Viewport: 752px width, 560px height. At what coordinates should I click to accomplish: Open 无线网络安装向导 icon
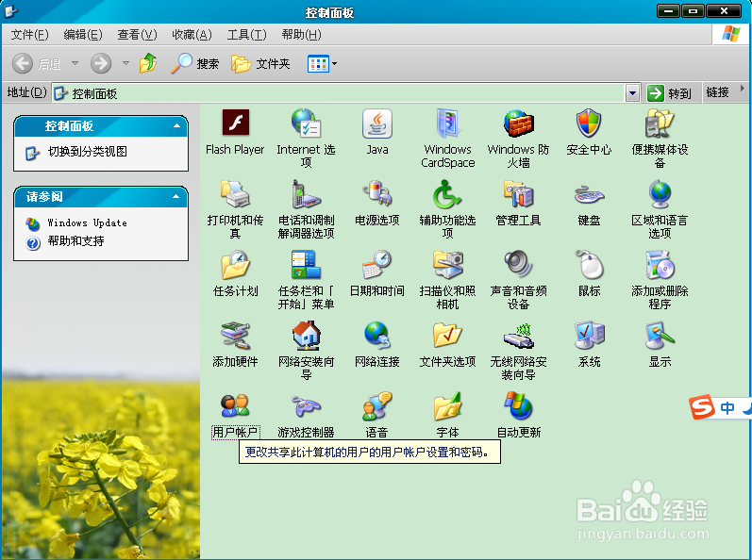(518, 335)
